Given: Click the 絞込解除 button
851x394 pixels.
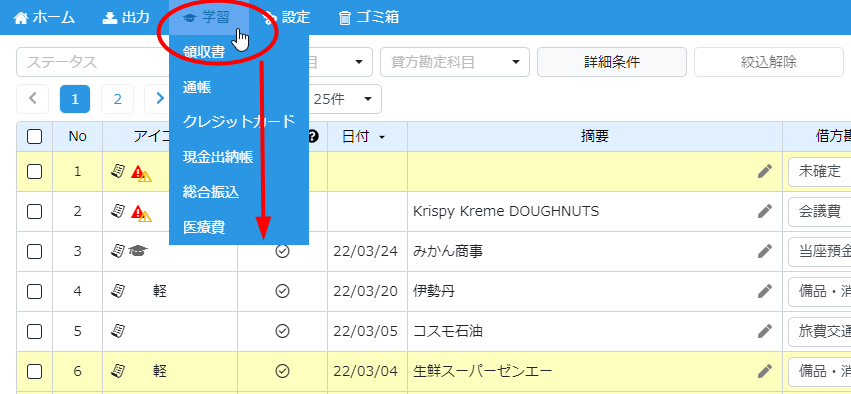Looking at the screenshot, I should coord(769,62).
